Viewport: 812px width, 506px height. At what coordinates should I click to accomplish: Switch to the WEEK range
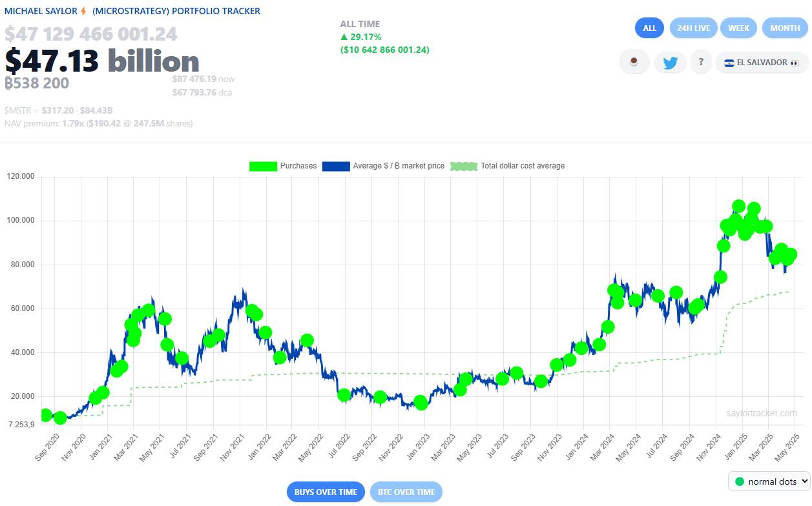tap(739, 28)
